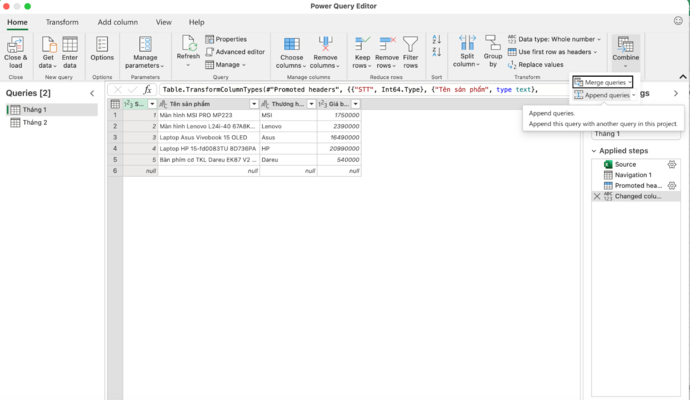
Task: Select the Tháng 2 query
Action: click(x=52, y=123)
